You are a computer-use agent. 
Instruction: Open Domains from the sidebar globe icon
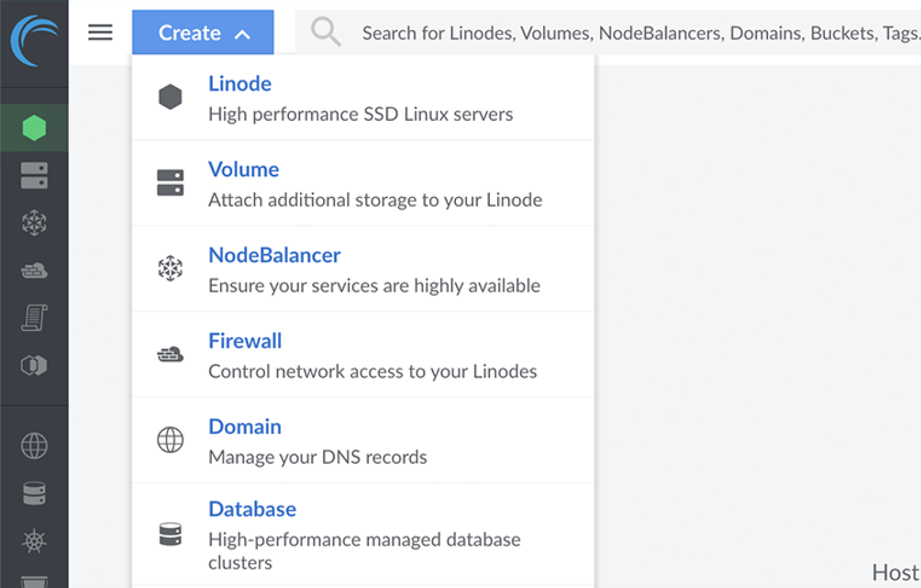(x=34, y=445)
